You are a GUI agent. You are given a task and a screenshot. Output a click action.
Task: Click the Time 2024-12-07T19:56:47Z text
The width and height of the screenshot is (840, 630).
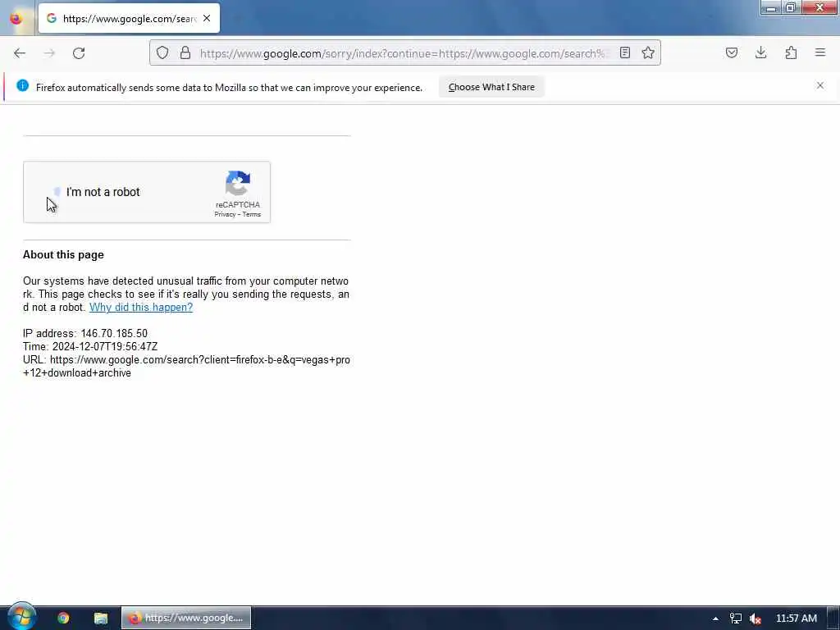point(90,347)
